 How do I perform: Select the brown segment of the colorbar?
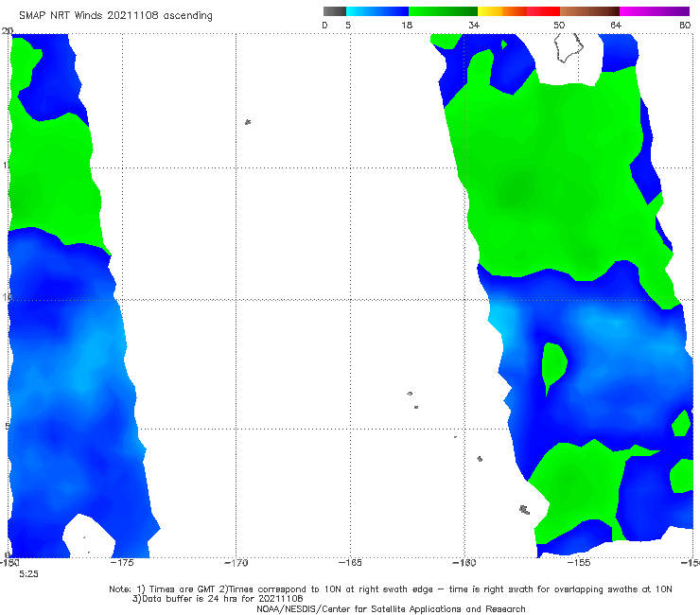point(589,11)
